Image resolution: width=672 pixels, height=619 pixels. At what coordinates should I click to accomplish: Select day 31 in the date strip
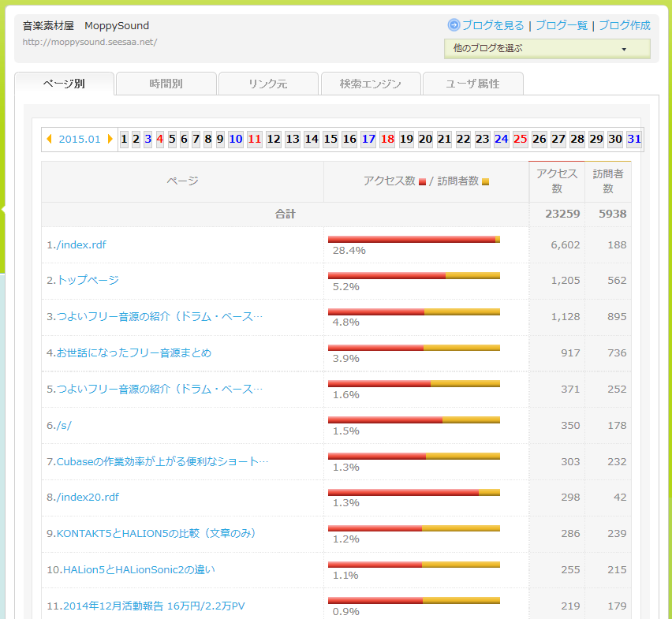[634, 139]
